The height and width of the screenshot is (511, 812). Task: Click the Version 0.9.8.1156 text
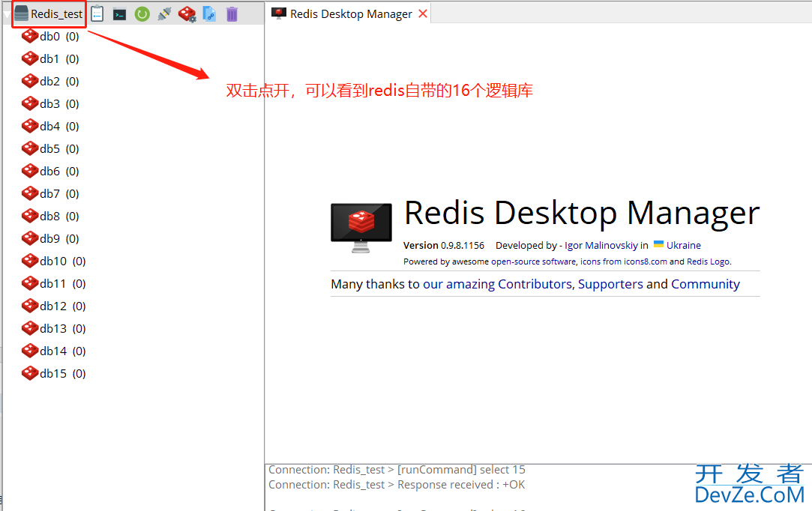point(444,246)
